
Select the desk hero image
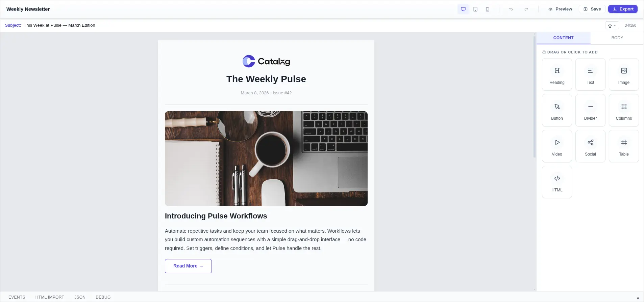coord(266,159)
